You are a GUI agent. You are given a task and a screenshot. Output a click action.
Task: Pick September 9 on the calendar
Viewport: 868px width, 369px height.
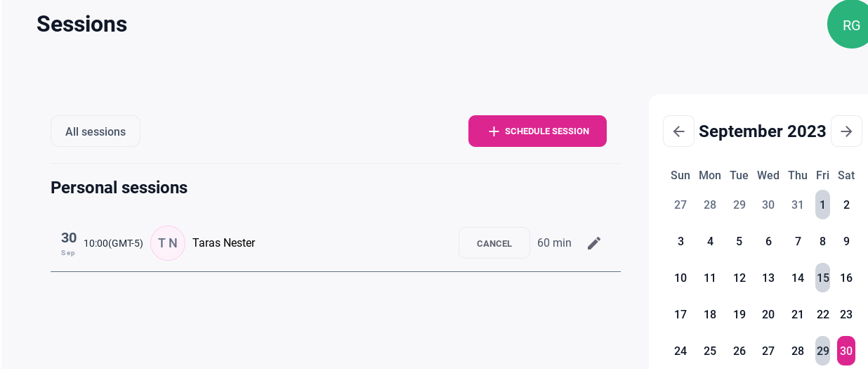click(x=846, y=241)
